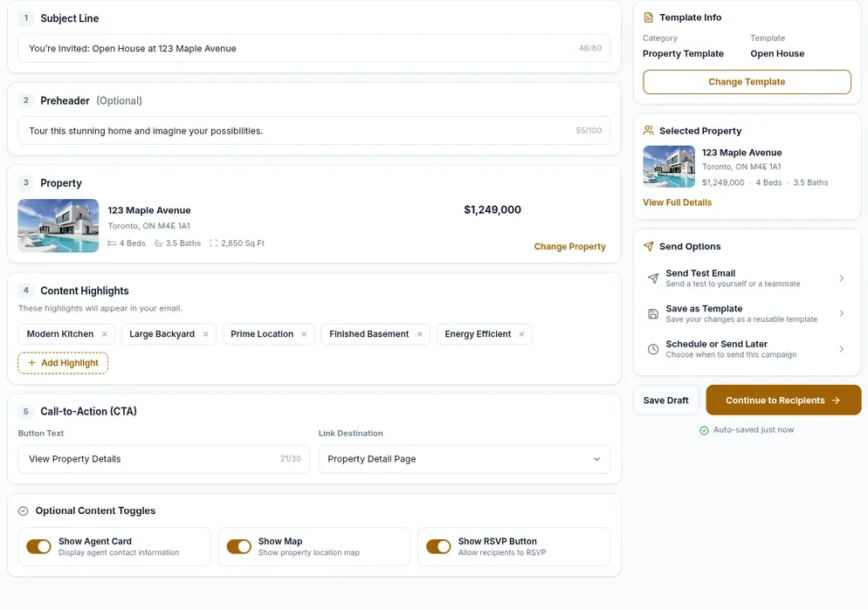868x610 pixels.
Task: Click the bath icon next to 3.5 Baths
Action: pos(158,243)
